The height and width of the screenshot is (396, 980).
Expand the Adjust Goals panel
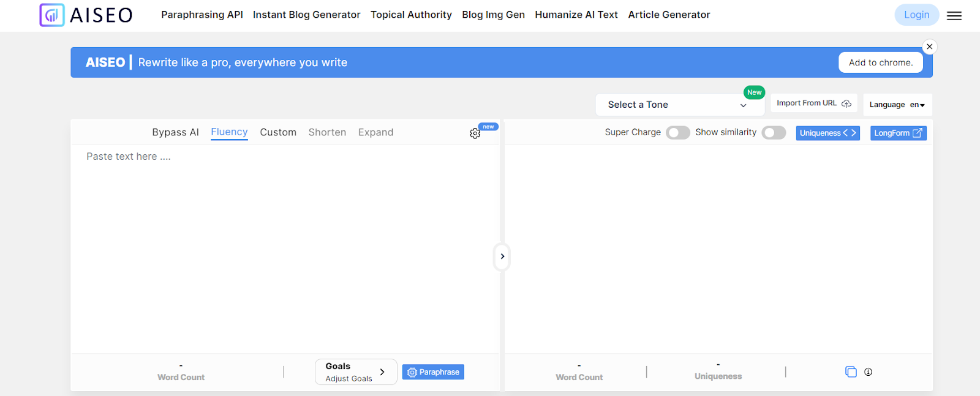[356, 372]
